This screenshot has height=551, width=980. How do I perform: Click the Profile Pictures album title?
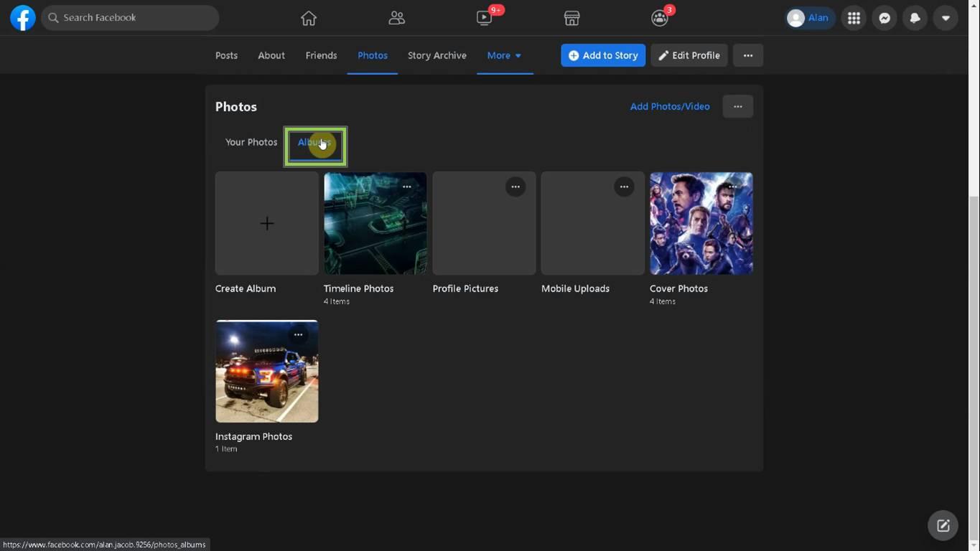(465, 288)
